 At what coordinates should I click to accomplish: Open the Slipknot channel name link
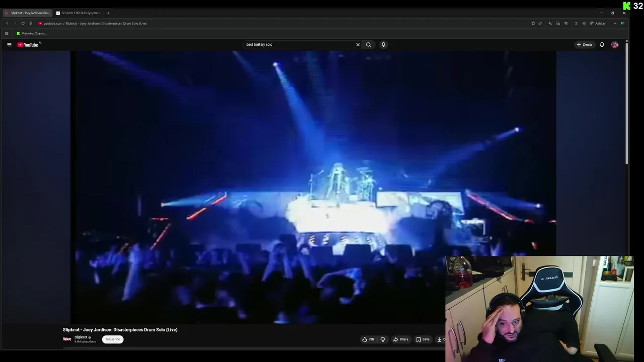80,337
